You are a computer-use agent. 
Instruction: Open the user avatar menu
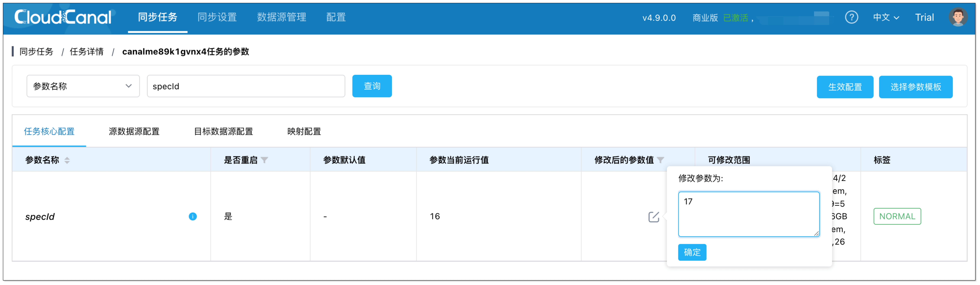[x=958, y=17]
